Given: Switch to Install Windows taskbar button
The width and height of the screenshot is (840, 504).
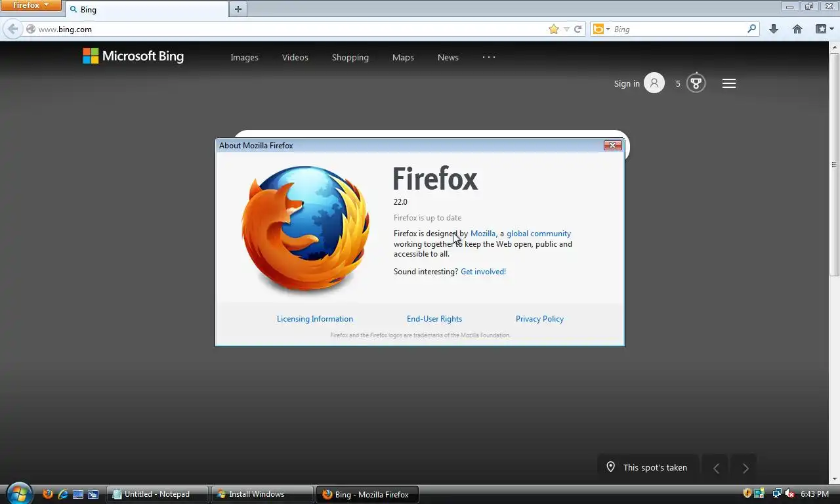Looking at the screenshot, I should [x=262, y=494].
